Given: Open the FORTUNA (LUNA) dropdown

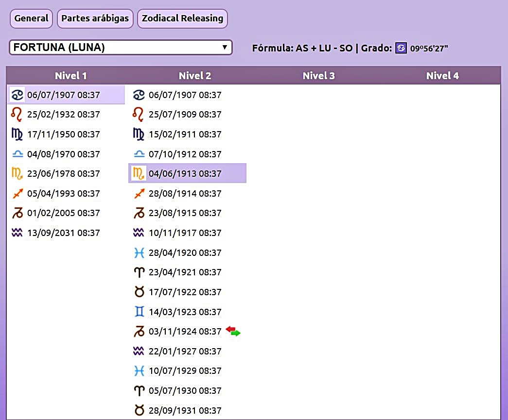Looking at the screenshot, I should tap(121, 48).
